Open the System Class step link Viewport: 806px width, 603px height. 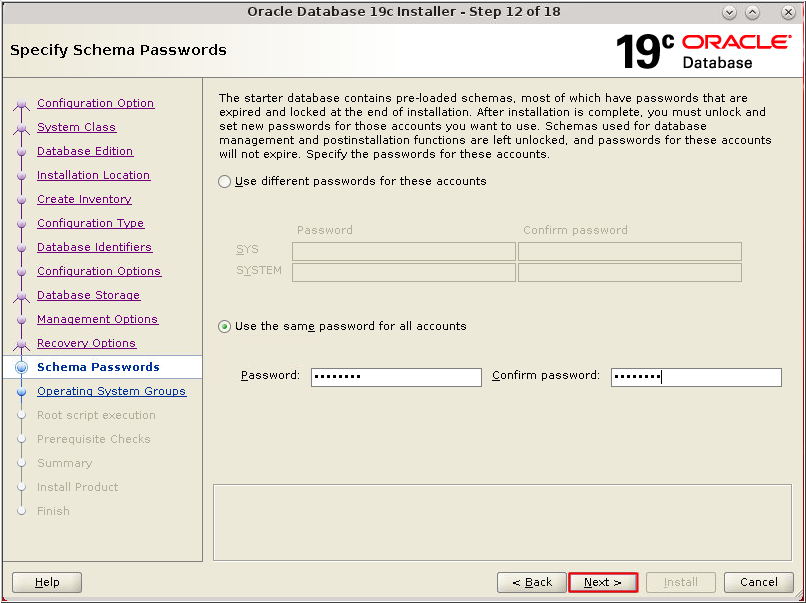(x=74, y=127)
